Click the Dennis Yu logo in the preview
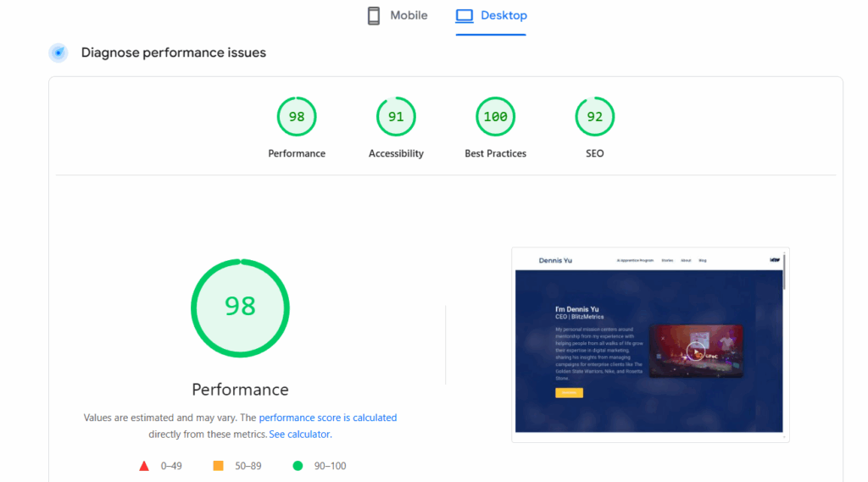 point(555,261)
